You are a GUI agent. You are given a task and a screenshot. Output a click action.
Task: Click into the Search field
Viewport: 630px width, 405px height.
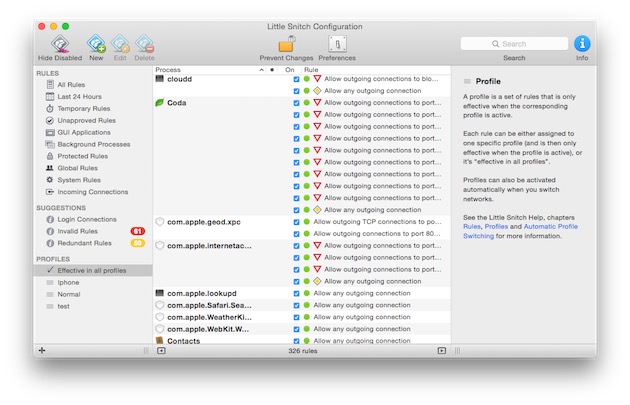coord(514,44)
